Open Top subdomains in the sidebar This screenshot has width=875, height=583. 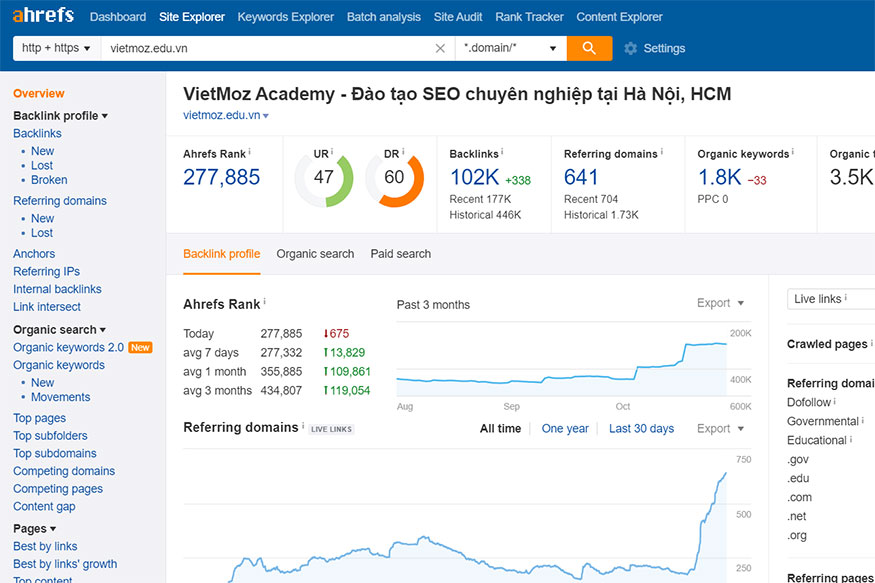pos(55,454)
